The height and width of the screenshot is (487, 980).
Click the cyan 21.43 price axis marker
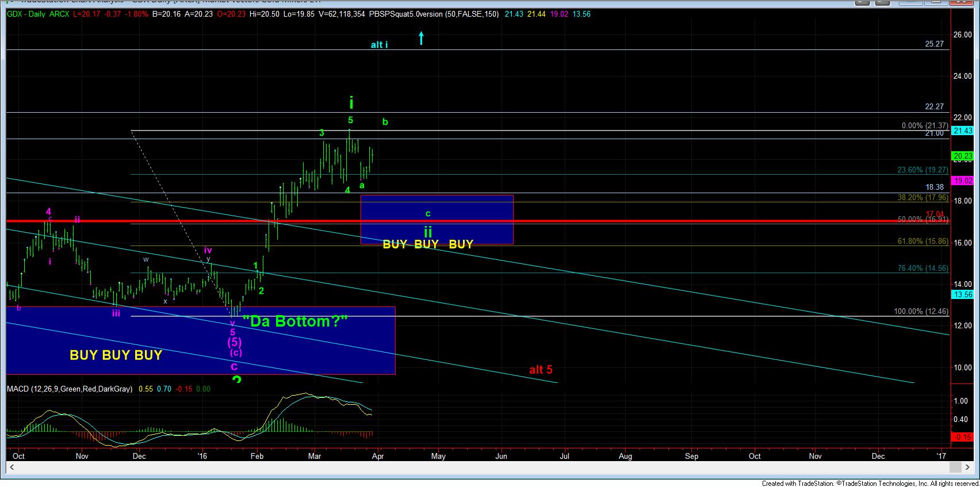(962, 131)
